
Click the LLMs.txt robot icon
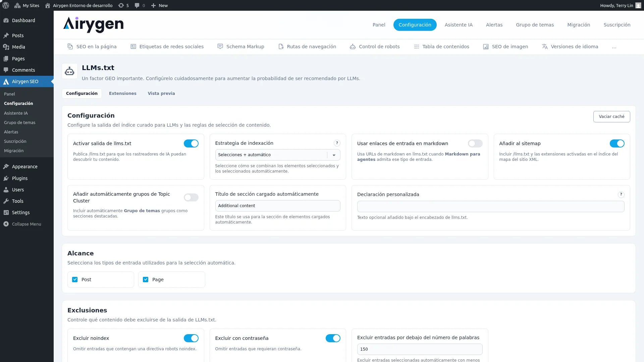click(69, 71)
